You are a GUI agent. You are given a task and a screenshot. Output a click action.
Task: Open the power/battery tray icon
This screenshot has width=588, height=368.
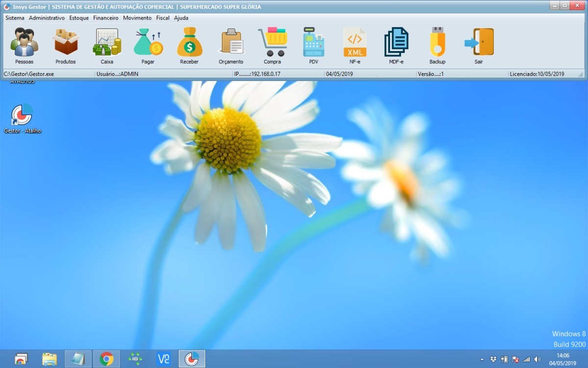tap(504, 360)
